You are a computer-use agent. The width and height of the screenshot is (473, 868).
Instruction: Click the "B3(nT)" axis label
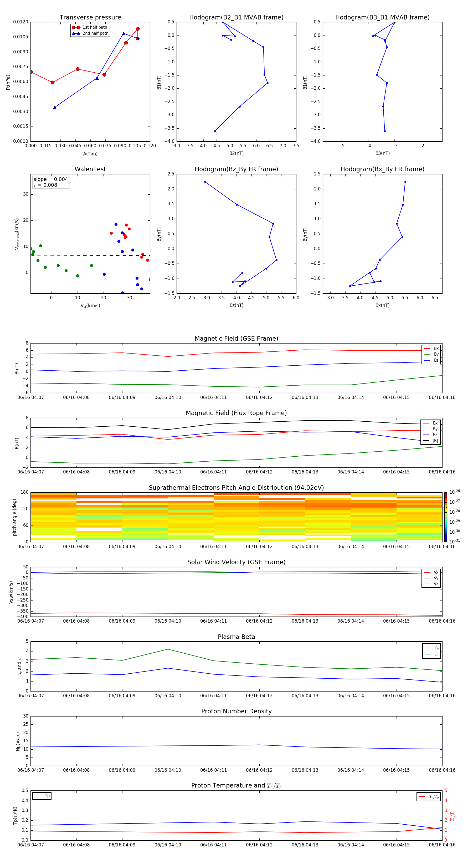[382, 153]
